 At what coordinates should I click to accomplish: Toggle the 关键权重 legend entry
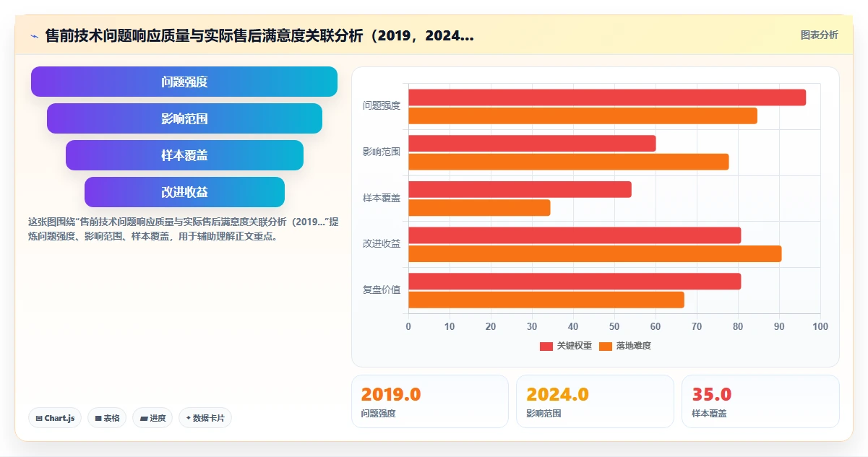point(566,346)
